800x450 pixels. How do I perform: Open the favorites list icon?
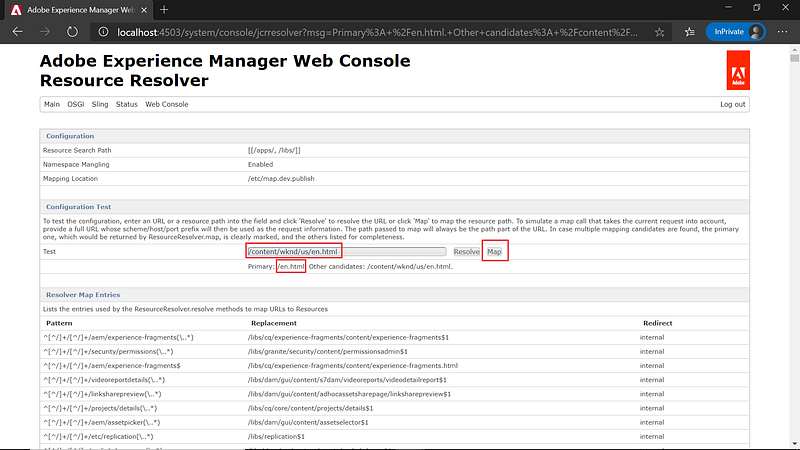click(689, 32)
